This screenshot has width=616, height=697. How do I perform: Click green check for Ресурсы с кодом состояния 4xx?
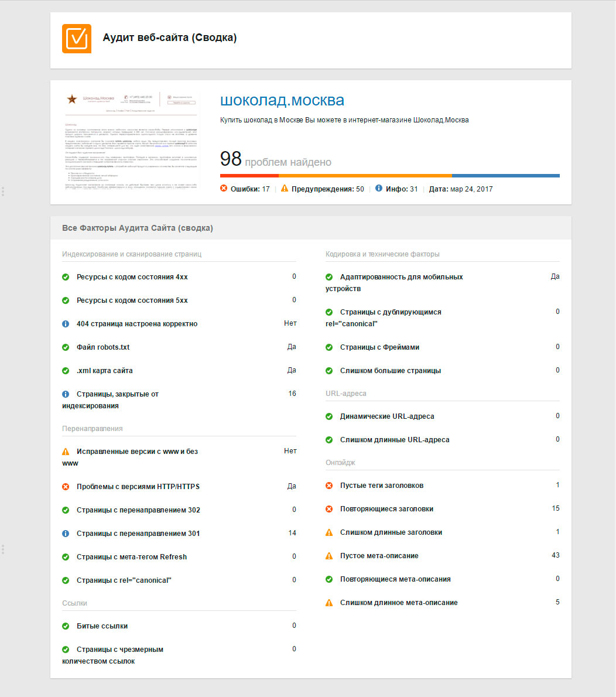pos(66,277)
